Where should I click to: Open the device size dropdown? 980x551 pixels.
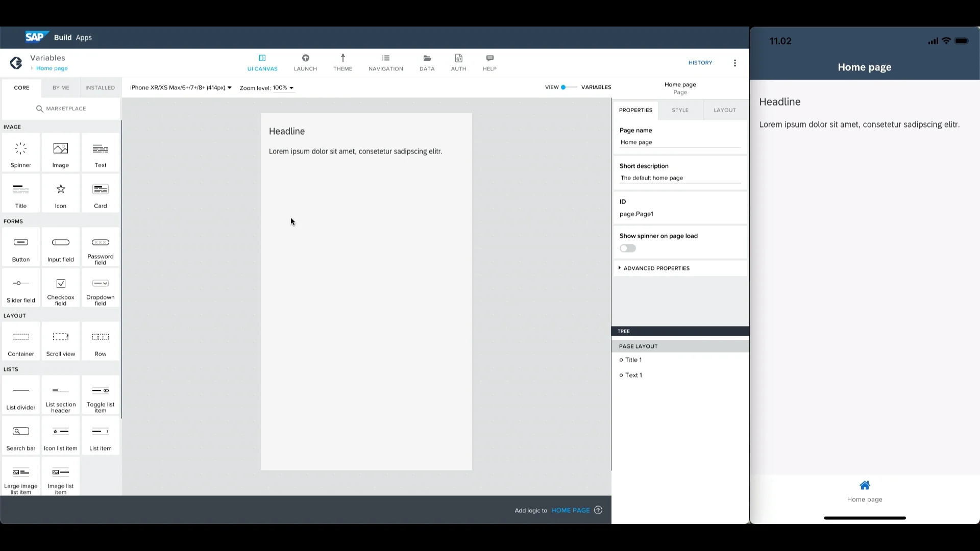(x=180, y=87)
